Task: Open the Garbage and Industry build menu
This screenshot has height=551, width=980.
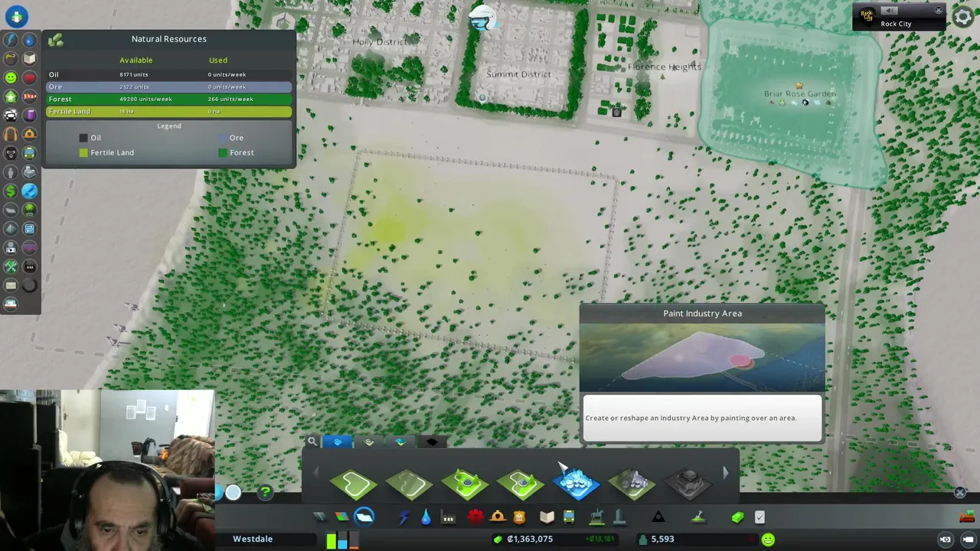Action: tap(448, 517)
